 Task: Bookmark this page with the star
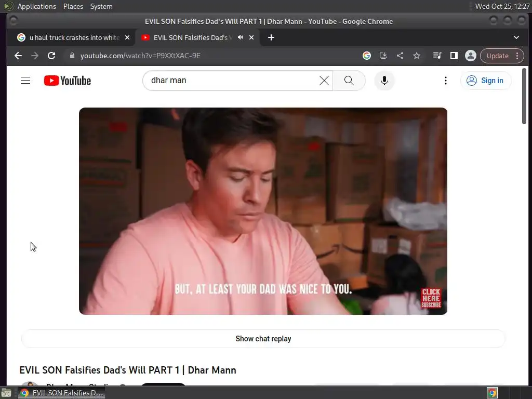coord(417,56)
